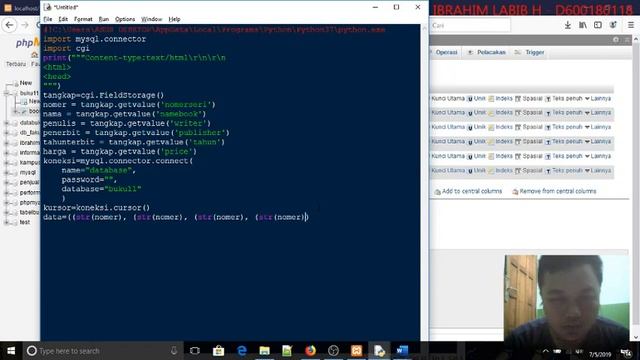
Task: Expand Lainnya dropdown in the second row
Action: [x=598, y=112]
